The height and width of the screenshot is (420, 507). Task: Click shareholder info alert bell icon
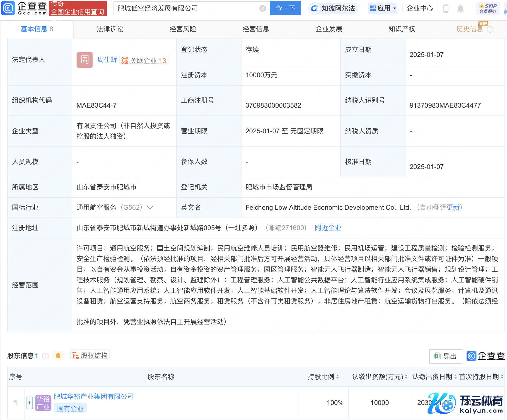(58, 356)
